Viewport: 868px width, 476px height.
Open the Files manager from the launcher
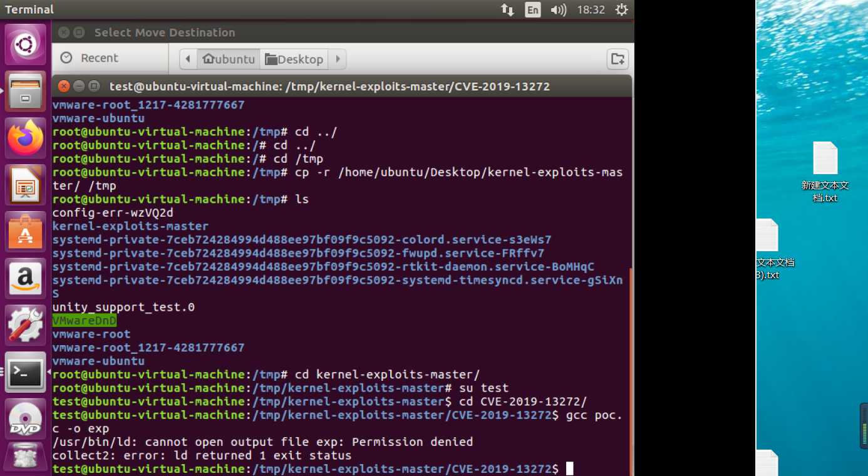pos(26,91)
